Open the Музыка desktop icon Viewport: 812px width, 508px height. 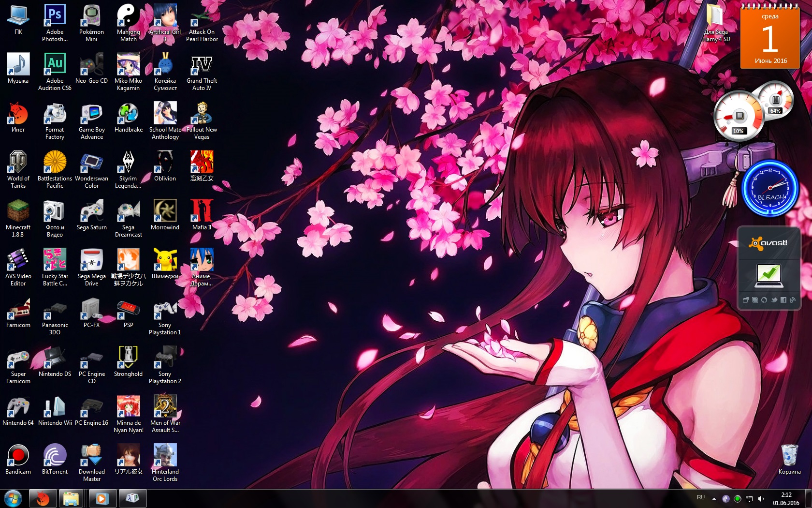(x=18, y=68)
